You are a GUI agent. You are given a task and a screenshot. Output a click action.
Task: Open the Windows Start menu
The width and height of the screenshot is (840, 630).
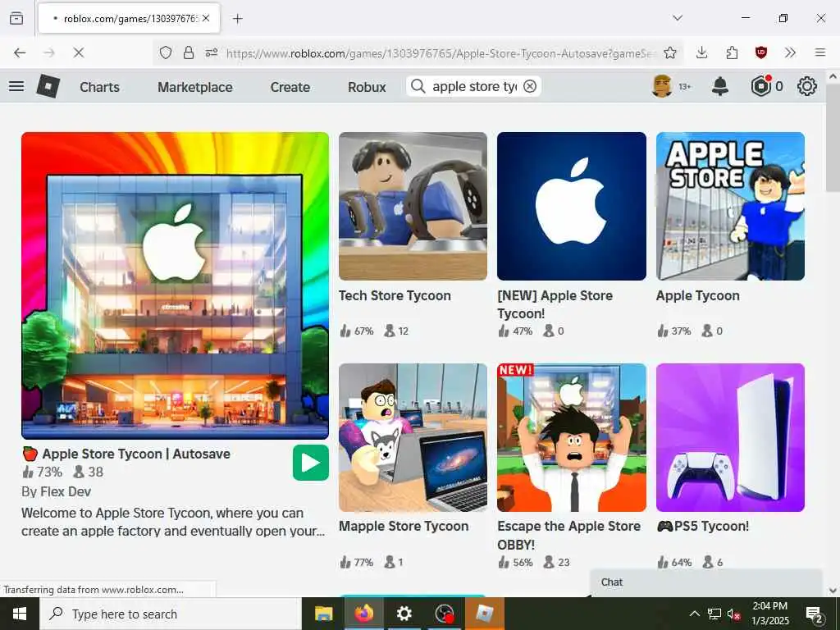pos(20,614)
